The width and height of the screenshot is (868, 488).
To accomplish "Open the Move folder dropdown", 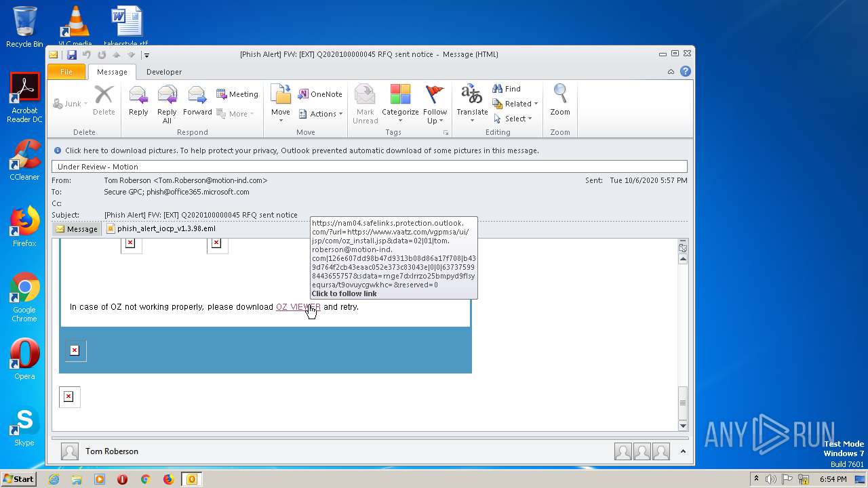I will click(281, 104).
